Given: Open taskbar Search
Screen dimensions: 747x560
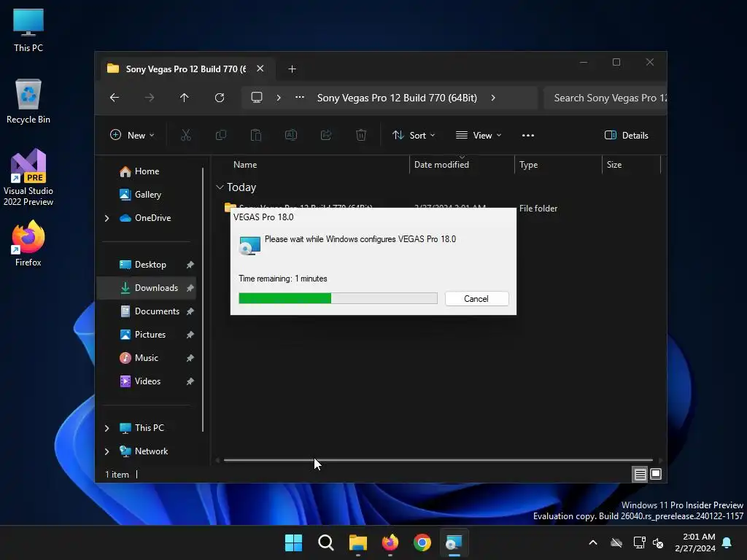Looking at the screenshot, I should click(x=326, y=542).
